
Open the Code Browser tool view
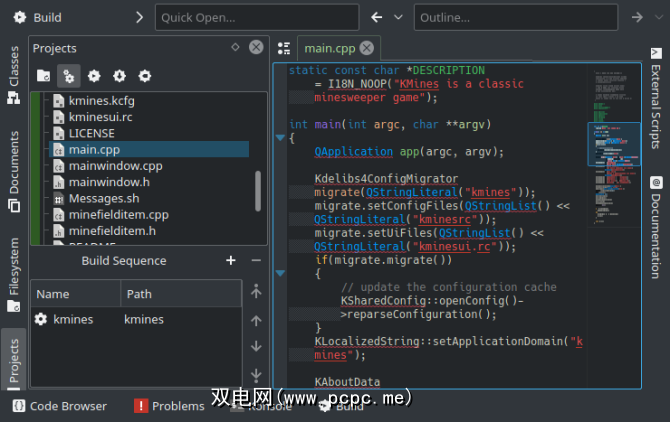click(x=59, y=406)
